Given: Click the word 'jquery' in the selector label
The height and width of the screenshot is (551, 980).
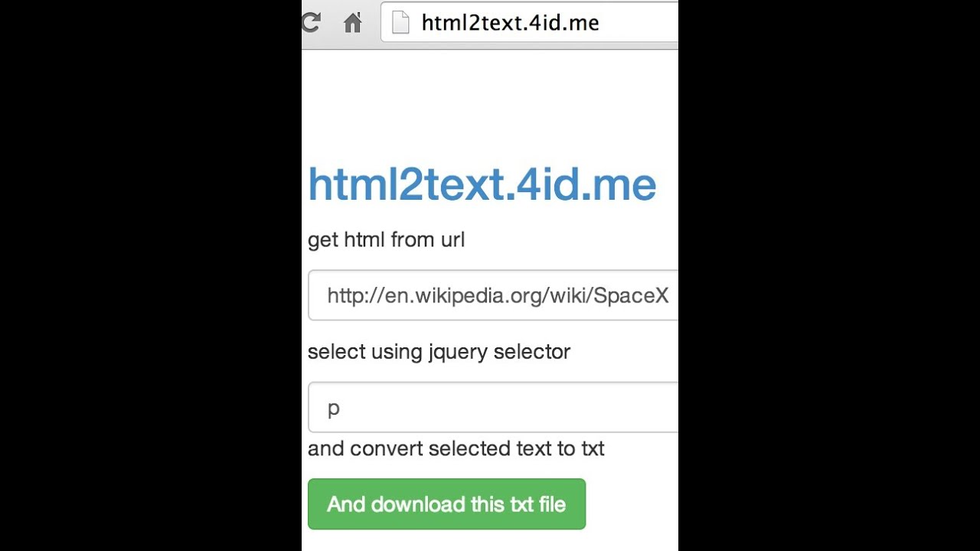Looking at the screenshot, I should [458, 352].
